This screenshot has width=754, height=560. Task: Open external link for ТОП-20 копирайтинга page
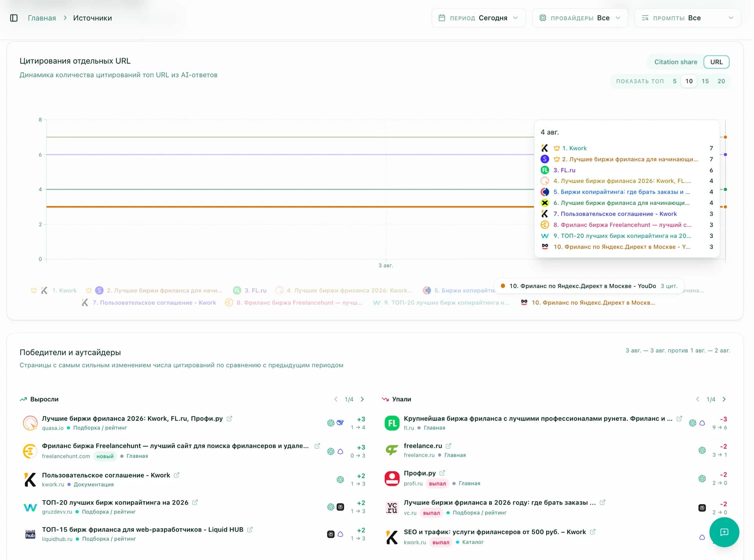195,502
